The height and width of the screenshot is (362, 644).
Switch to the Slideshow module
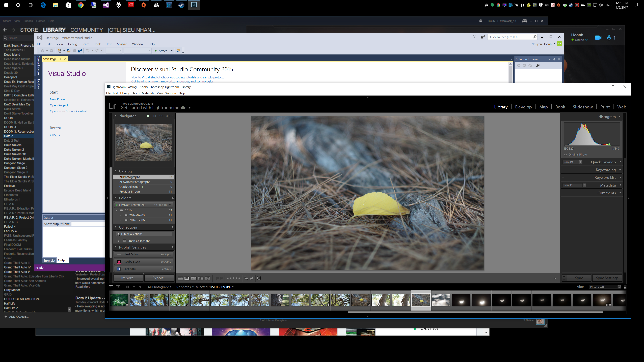pos(582,107)
